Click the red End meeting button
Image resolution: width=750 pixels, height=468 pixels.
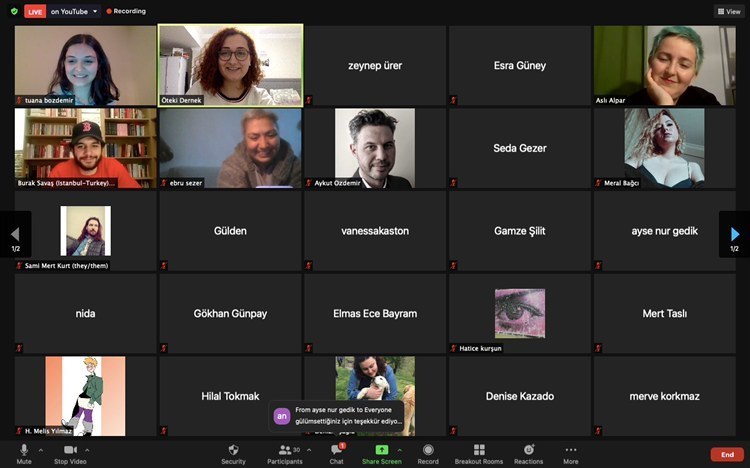[x=727, y=454]
